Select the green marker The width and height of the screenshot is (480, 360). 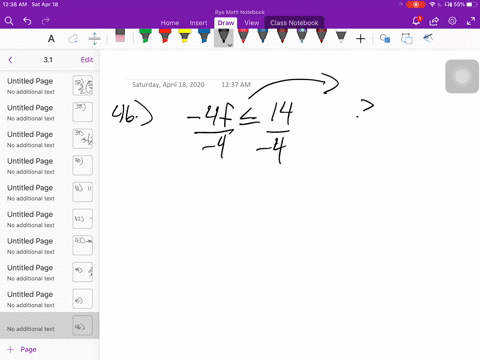[x=145, y=36]
